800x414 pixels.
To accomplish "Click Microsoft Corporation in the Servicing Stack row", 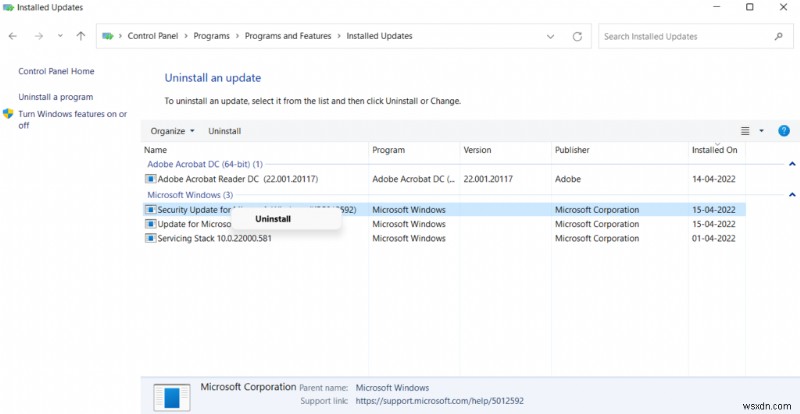I will point(597,238).
